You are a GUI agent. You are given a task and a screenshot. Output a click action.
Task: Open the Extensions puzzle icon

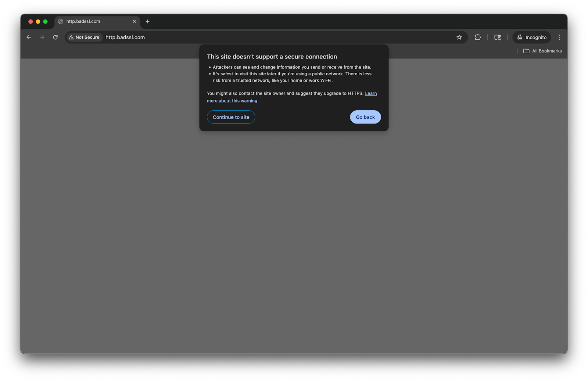coord(478,37)
